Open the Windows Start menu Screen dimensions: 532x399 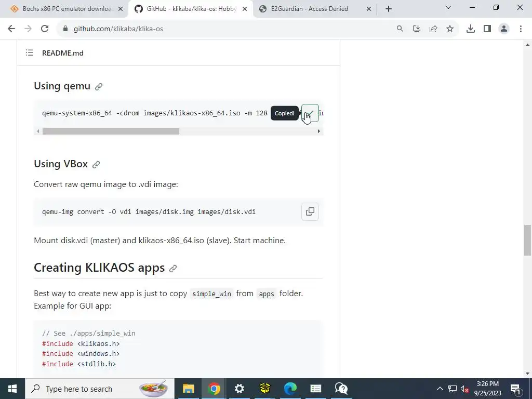pyautogui.click(x=12, y=389)
